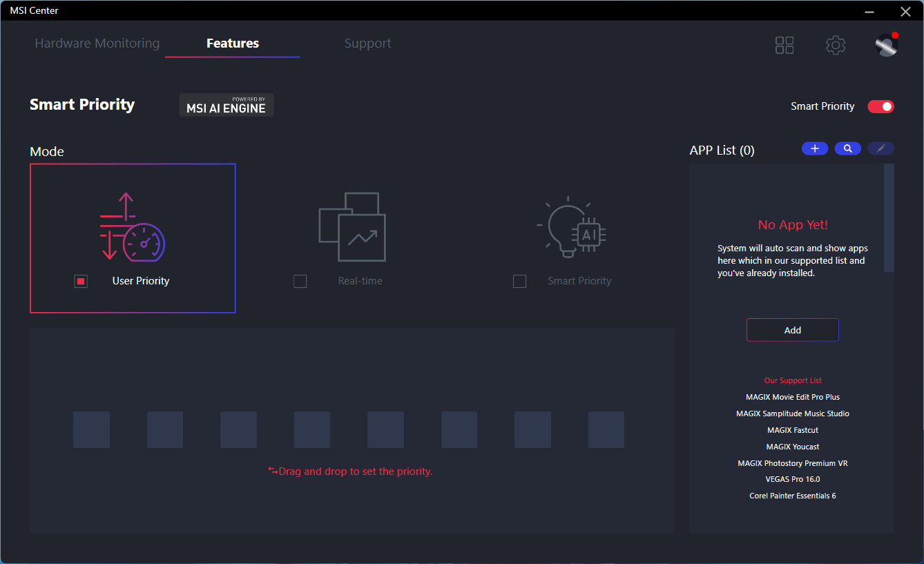
Task: Click the User Priority mode label
Action: click(141, 281)
